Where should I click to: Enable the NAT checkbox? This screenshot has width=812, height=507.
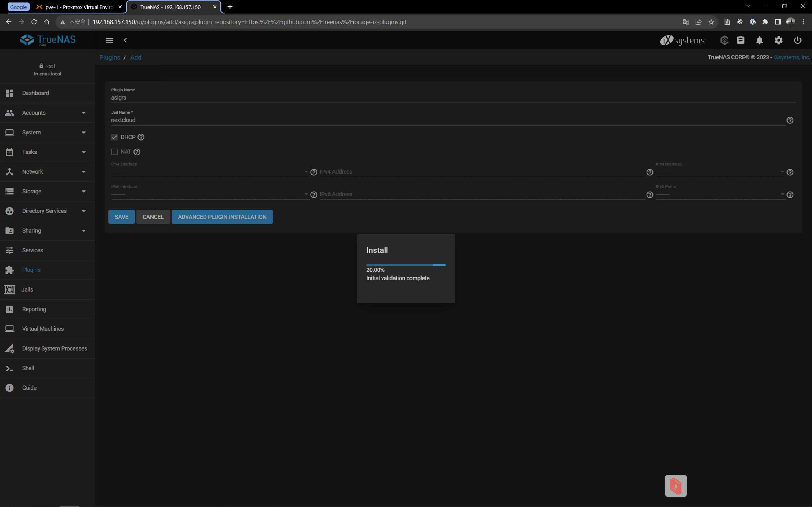pos(114,152)
